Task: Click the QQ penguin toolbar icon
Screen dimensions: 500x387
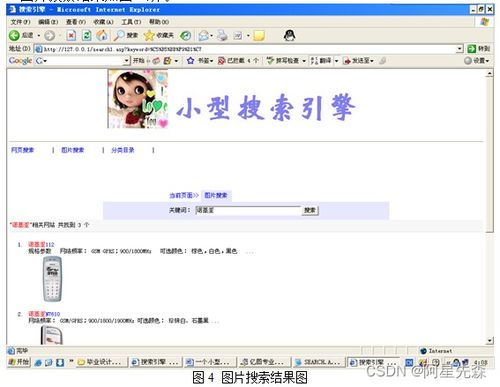Action: point(289,35)
